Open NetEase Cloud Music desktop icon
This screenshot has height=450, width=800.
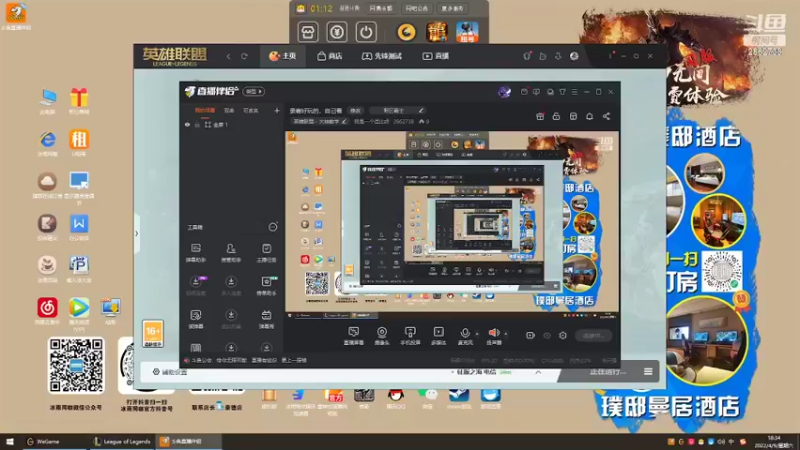47,311
